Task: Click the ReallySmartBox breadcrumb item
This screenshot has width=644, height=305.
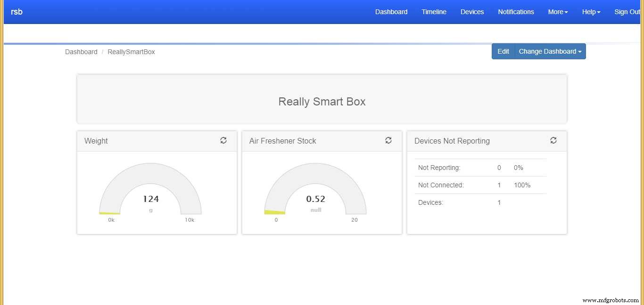Action: (x=131, y=52)
